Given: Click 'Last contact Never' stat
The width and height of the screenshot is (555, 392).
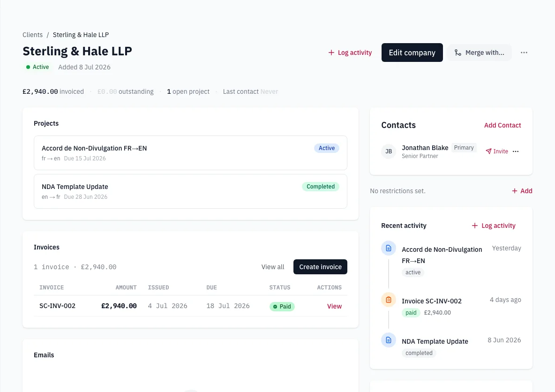Looking at the screenshot, I should (250, 92).
